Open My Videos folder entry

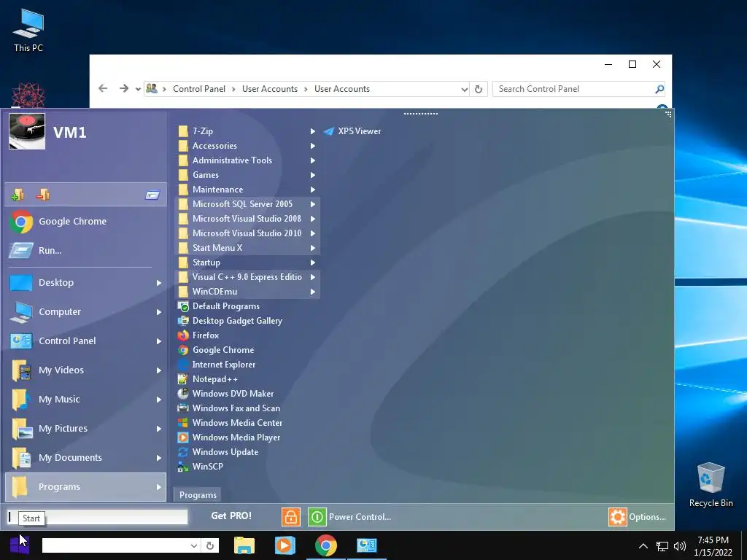[x=86, y=370]
